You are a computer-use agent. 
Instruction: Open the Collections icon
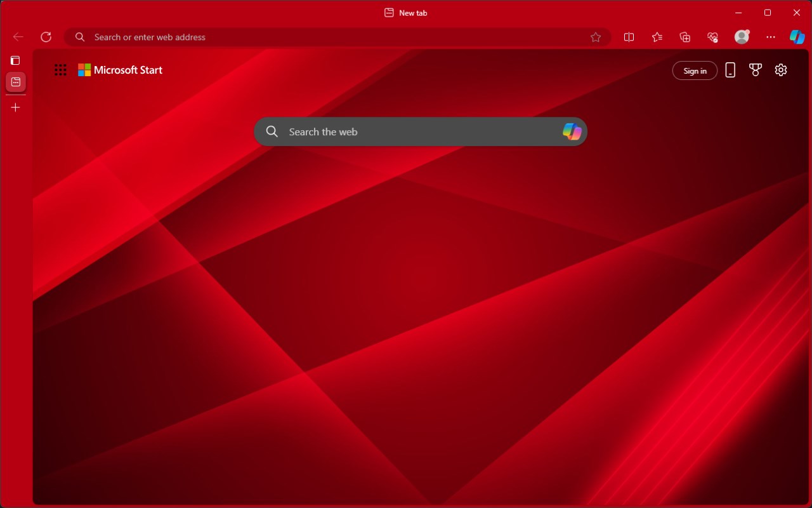tap(684, 37)
